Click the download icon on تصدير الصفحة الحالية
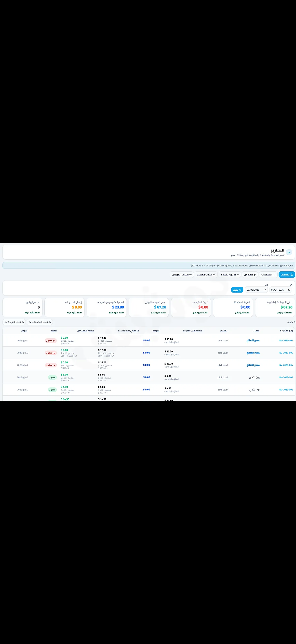The width and height of the screenshot is (296, 644). pos(50,322)
